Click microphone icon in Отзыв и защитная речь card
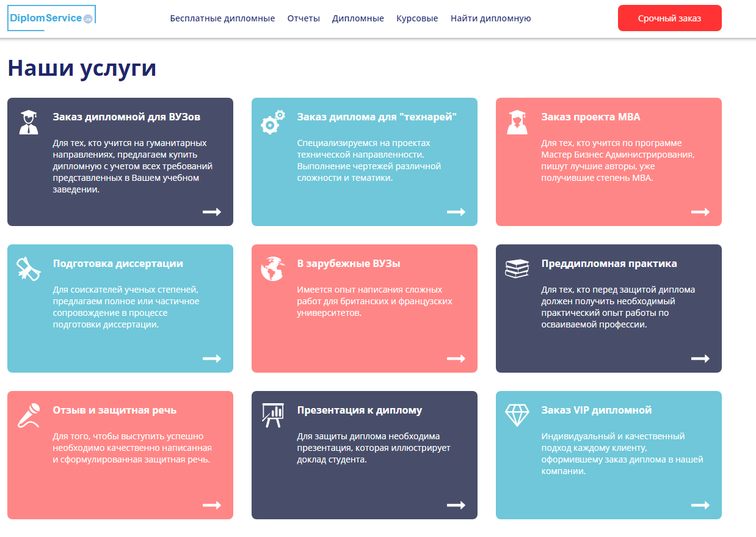756x537 pixels. point(28,415)
